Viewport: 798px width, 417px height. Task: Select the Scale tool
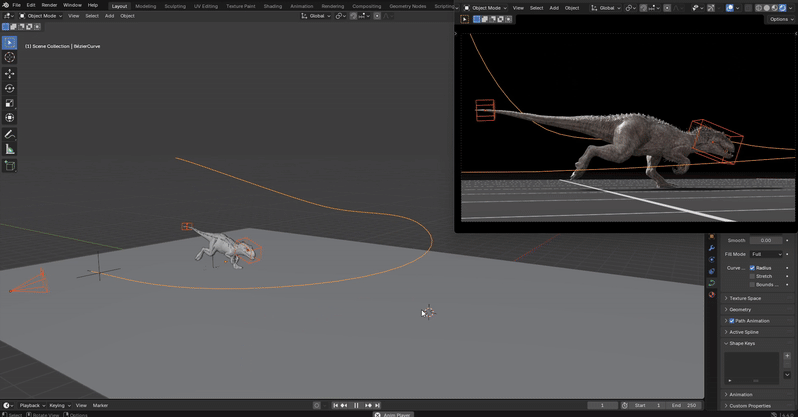click(9, 103)
